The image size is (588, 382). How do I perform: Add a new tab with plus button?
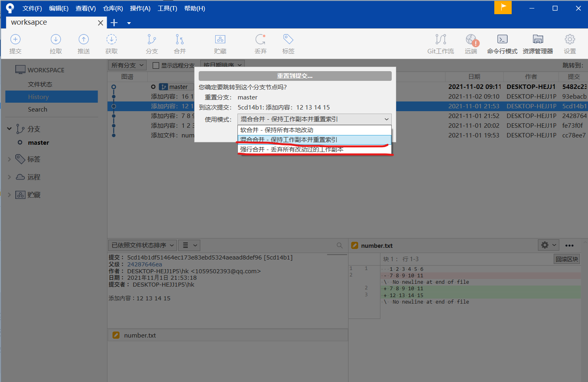pos(114,23)
